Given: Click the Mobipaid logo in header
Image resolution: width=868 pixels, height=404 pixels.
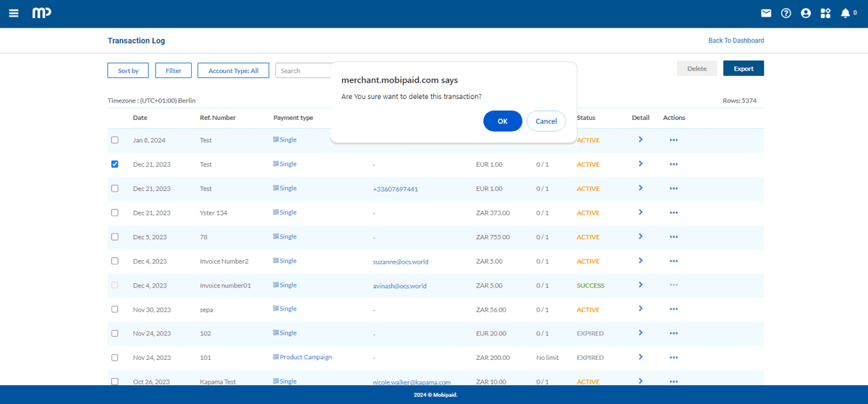Looking at the screenshot, I should [41, 13].
